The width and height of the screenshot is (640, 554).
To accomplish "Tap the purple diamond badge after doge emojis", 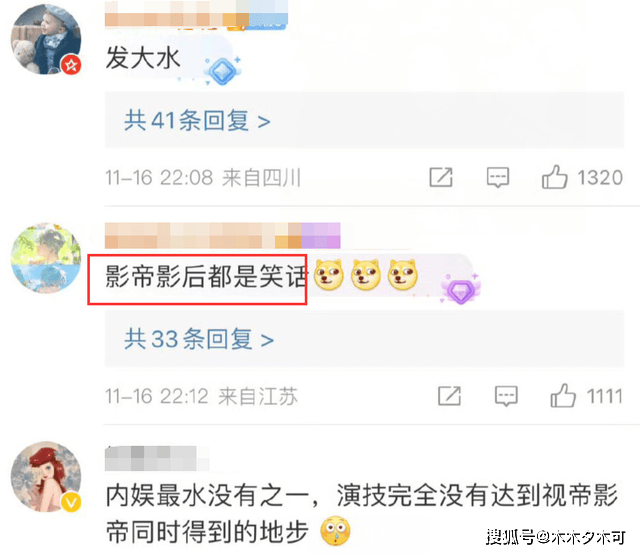I will point(461,289).
